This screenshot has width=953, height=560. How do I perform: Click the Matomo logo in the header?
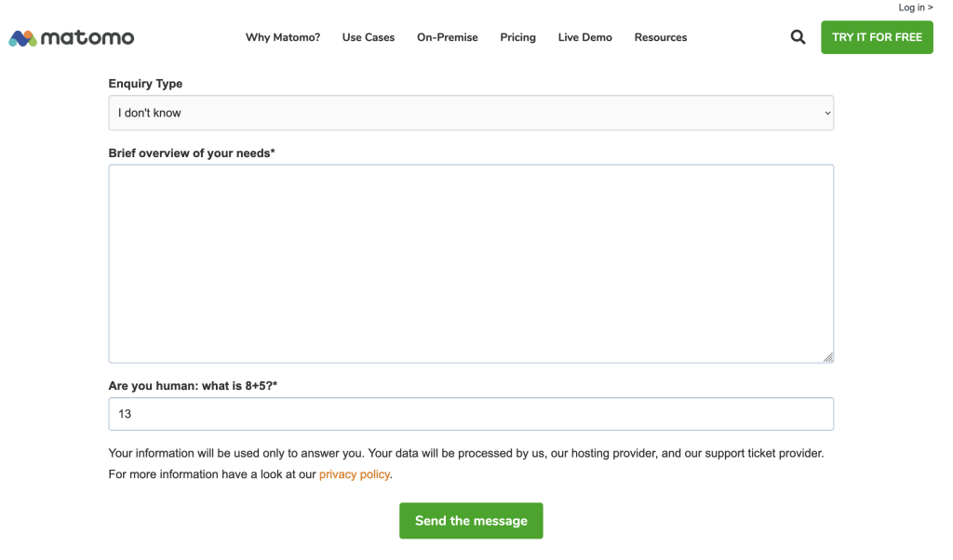coord(72,38)
